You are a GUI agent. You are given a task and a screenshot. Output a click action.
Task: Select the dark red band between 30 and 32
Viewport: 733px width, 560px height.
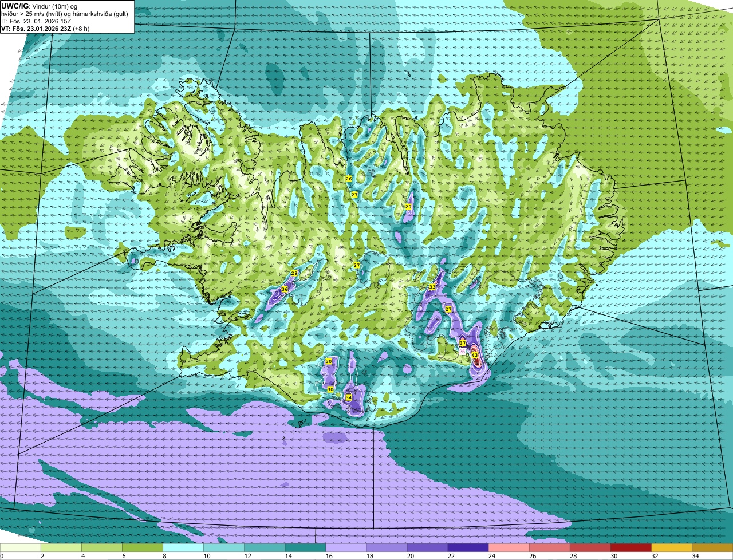click(630, 548)
